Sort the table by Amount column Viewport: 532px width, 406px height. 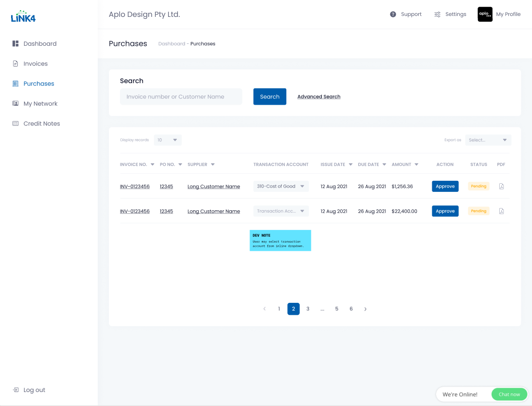pyautogui.click(x=405, y=164)
